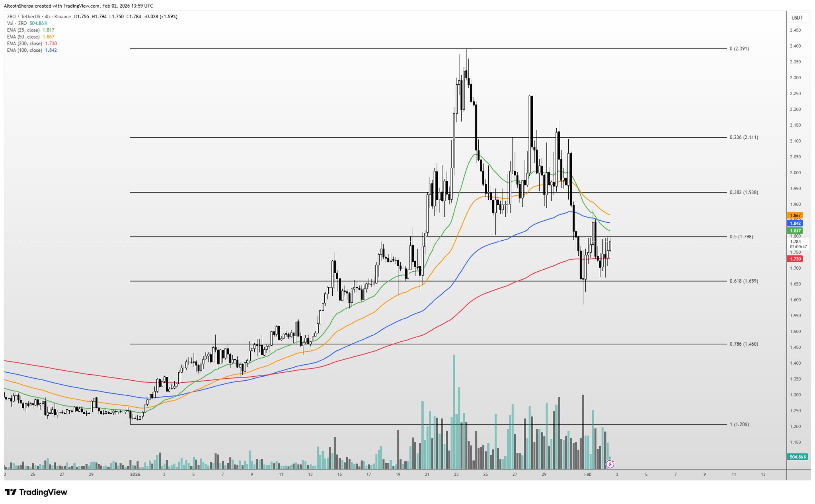Select the EMA (25, close) legend

tap(23, 30)
